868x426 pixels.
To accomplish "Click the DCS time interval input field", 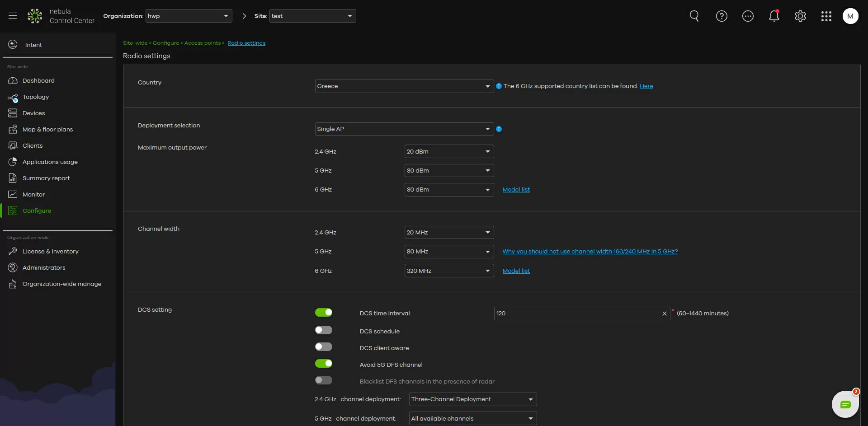I will point(576,314).
